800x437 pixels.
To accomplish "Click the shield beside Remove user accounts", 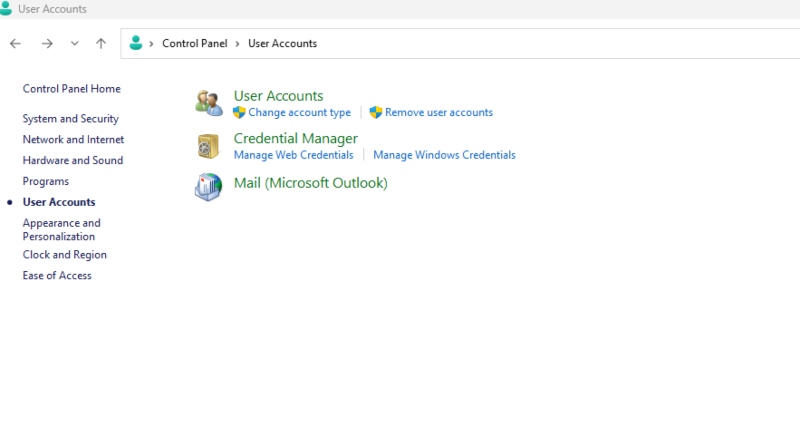I will tap(376, 112).
